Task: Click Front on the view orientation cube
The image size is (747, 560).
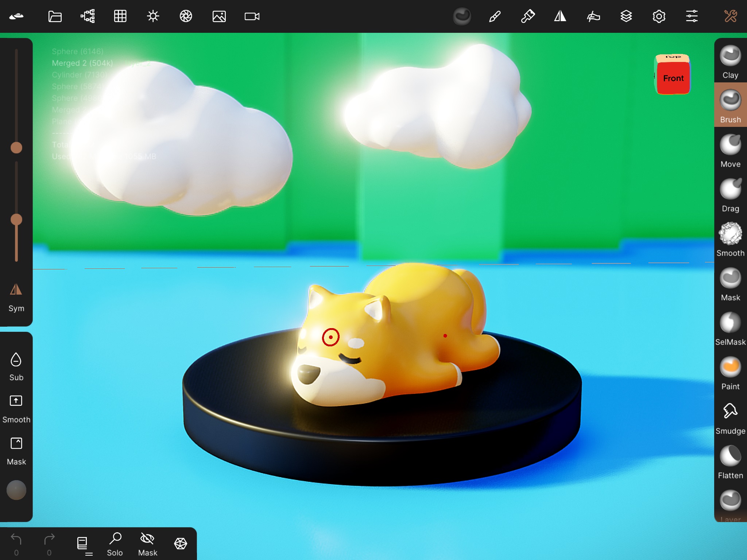Action: point(673,78)
